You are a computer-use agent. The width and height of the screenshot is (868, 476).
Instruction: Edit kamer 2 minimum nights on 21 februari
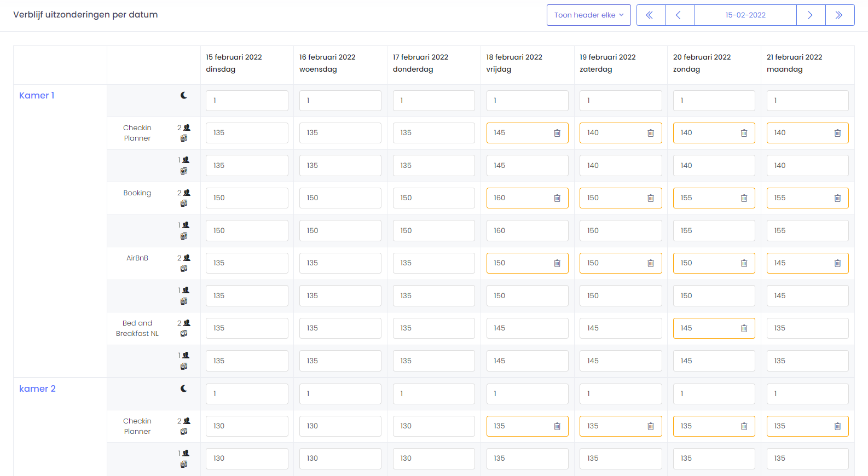[807, 394]
